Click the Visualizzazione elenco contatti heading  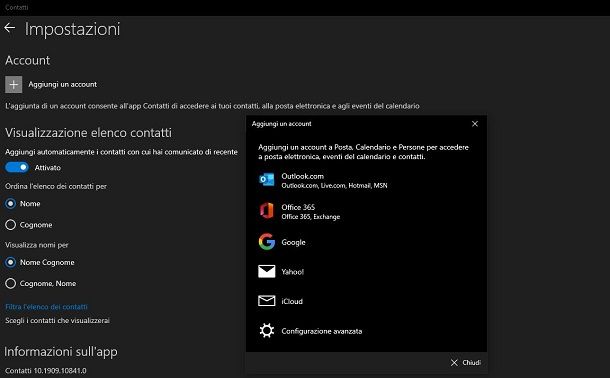[88, 133]
